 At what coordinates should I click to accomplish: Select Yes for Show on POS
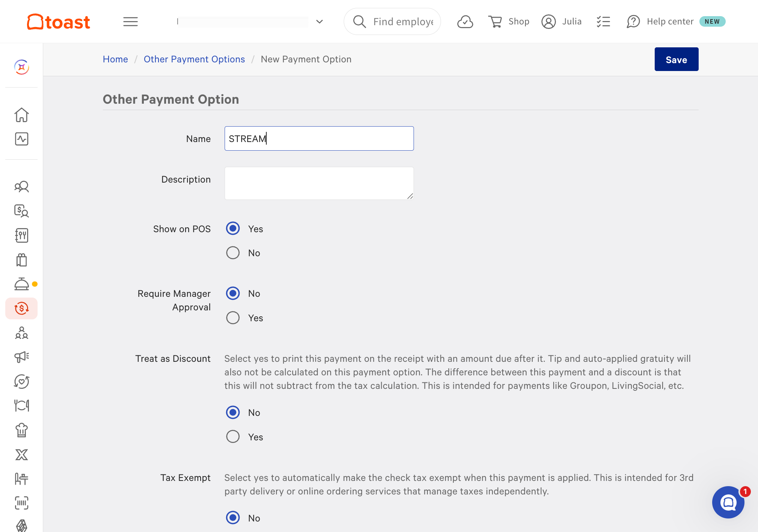pos(233,228)
